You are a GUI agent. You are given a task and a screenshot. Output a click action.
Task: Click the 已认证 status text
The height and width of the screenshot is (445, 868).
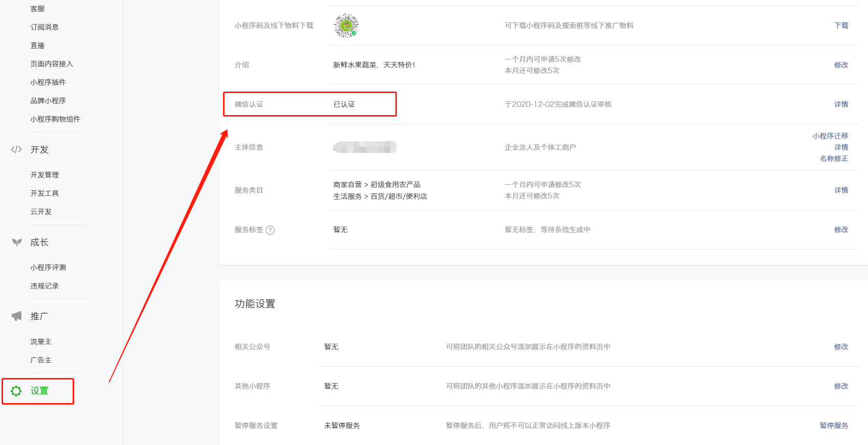click(x=344, y=104)
